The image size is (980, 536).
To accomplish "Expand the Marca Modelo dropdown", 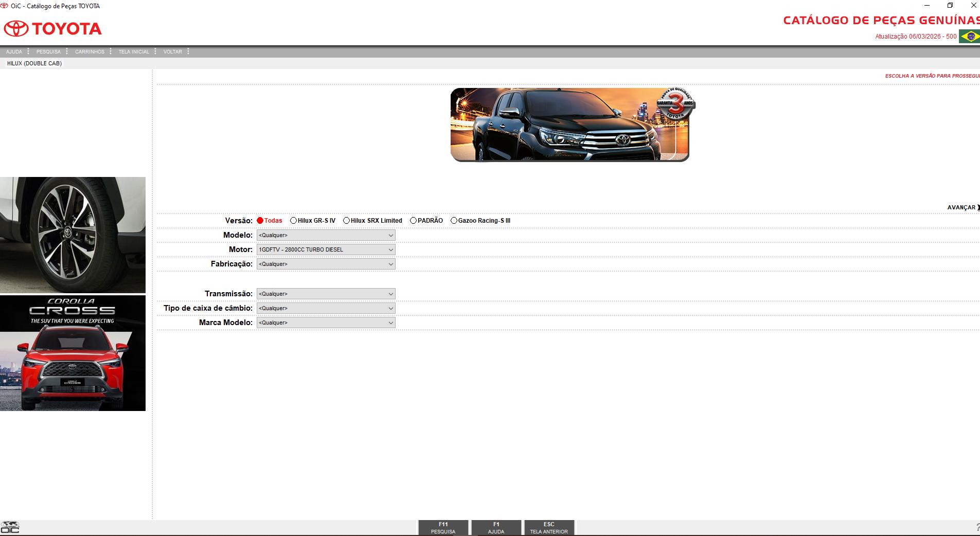I will (x=326, y=323).
